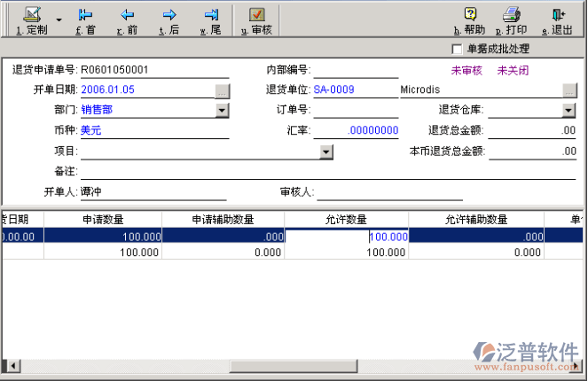588x381 pixels.
Task: Click browse button beside 开单日期 field
Action: [x=222, y=90]
